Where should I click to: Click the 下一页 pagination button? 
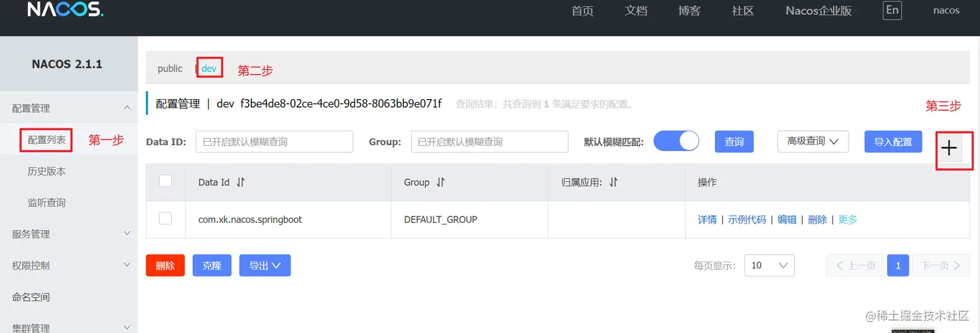coord(941,266)
